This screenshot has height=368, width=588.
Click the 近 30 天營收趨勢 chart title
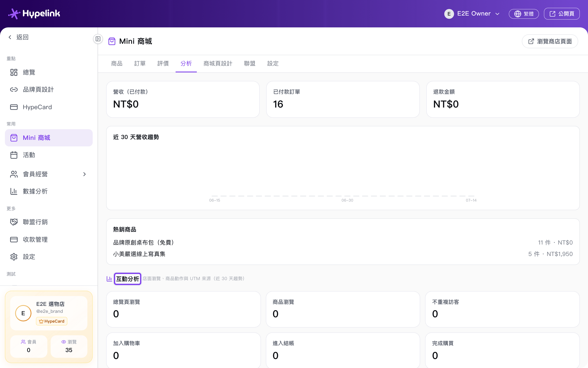[136, 137]
